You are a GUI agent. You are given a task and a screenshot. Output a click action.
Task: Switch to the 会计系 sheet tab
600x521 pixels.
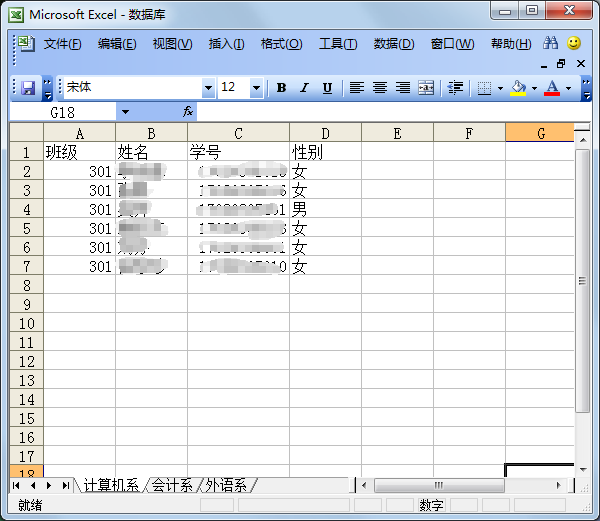[172, 486]
